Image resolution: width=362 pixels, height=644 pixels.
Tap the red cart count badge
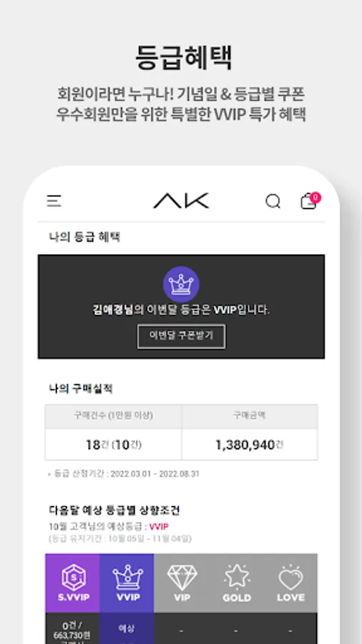[x=315, y=197]
